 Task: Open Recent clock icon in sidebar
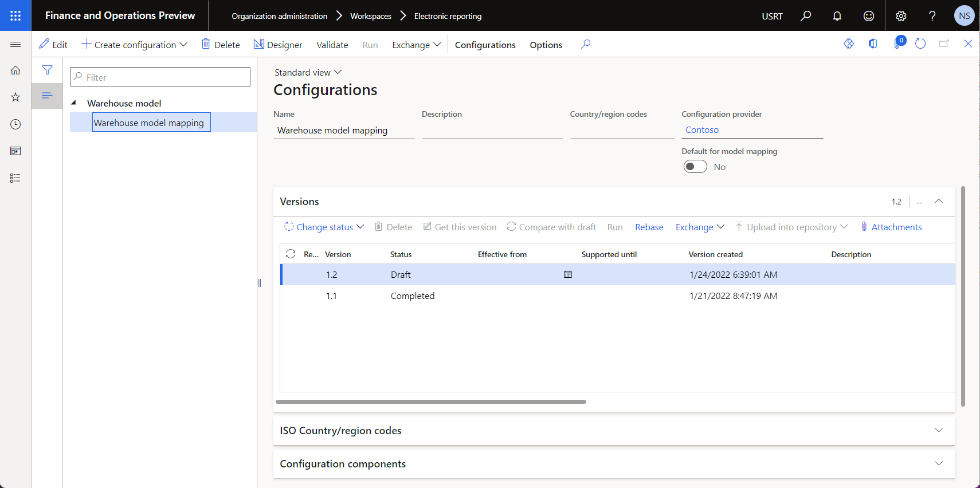pyautogui.click(x=15, y=124)
